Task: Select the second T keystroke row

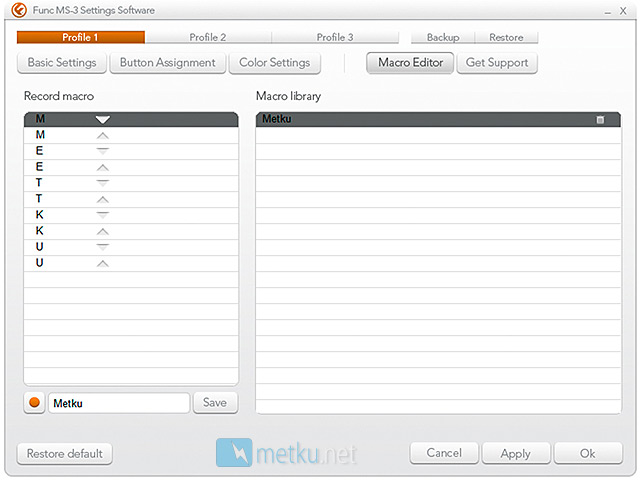Action: pyautogui.click(x=131, y=199)
